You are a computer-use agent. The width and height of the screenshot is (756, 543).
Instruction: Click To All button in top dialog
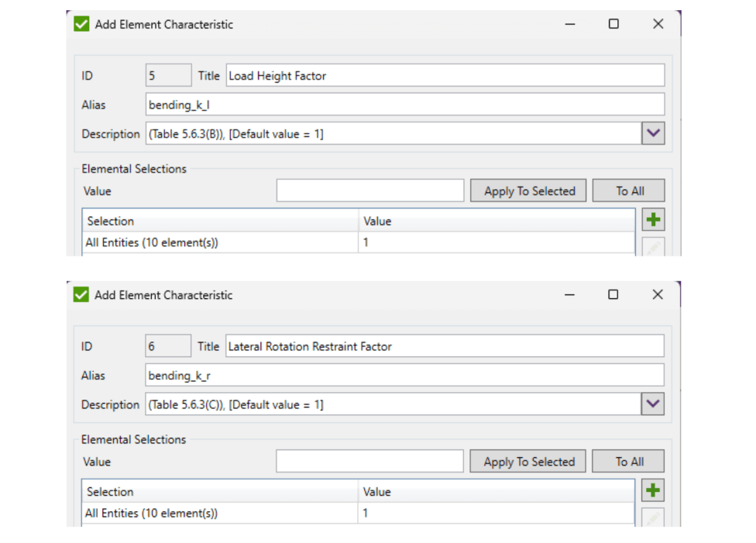628,191
